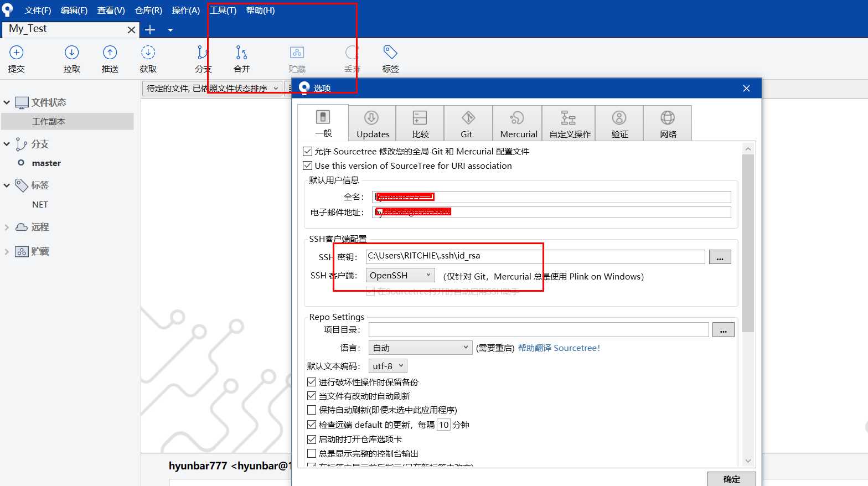Toggle 当文件有改动时自动刷新 checkbox
The height and width of the screenshot is (486, 868).
tap(312, 396)
